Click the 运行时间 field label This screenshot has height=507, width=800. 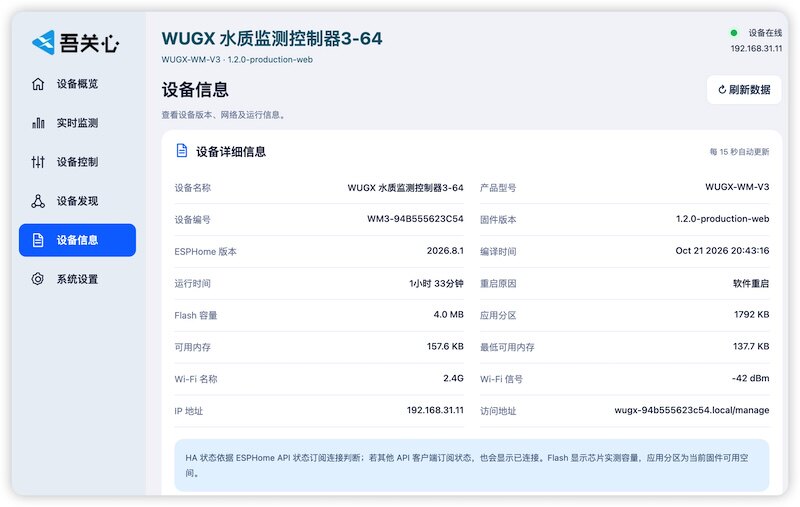coord(192,284)
